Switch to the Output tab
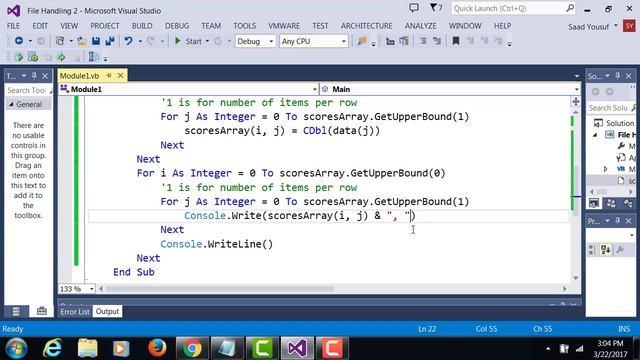The height and width of the screenshot is (360, 640). 107,311
